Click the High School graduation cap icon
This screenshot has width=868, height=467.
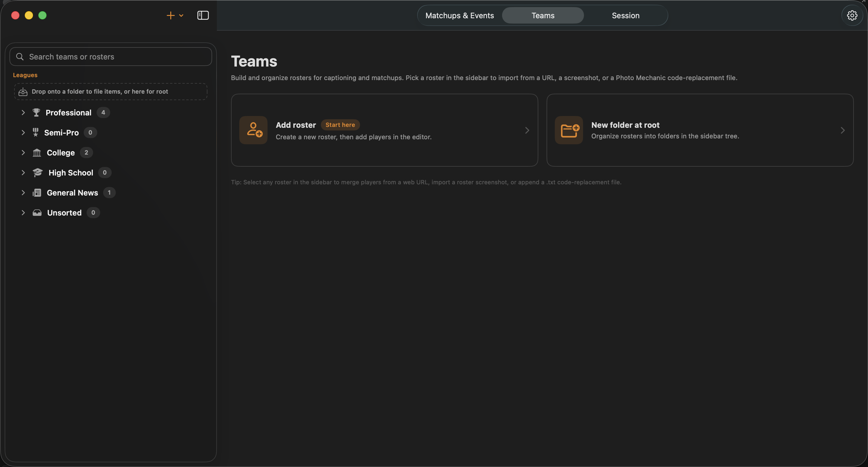[x=37, y=172]
